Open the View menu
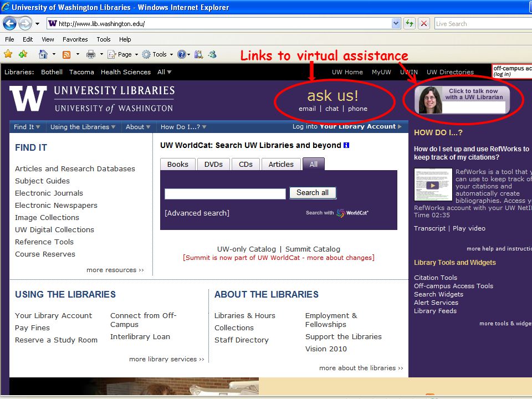Viewport: 532px width, 399px height. click(x=48, y=39)
